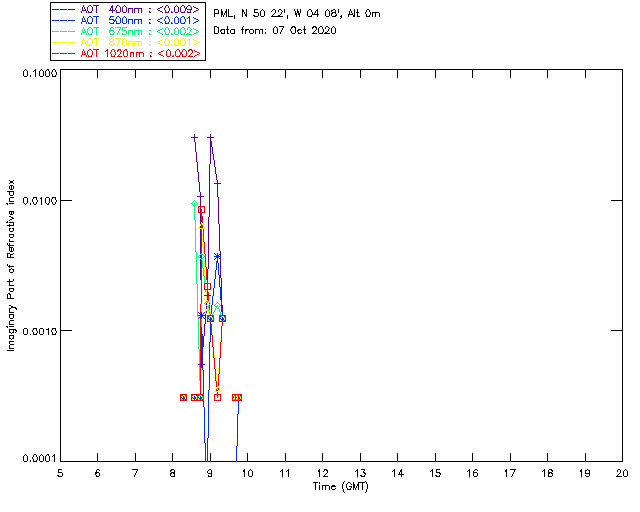The height and width of the screenshot is (512, 640).
Task: Click the AOT 400nm legend entry
Action: [x=127, y=9]
